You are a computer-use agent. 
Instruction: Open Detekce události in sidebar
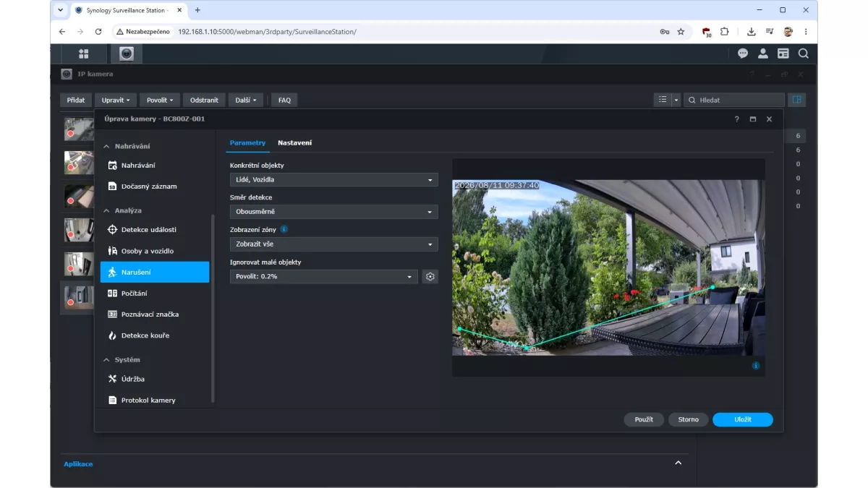click(155, 230)
